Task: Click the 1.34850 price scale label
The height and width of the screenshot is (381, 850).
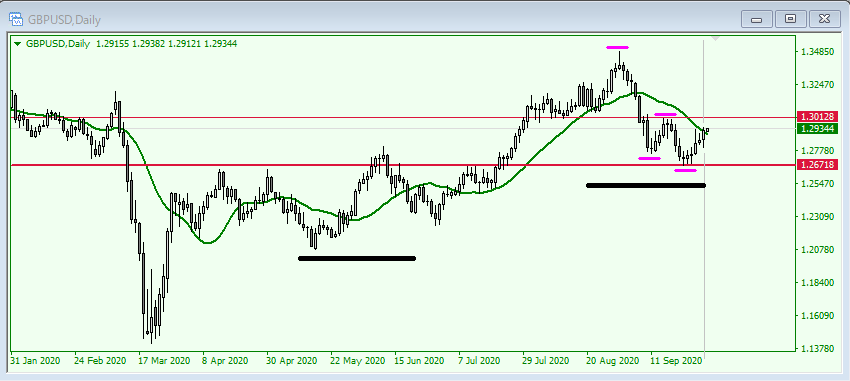Action: pos(818,52)
